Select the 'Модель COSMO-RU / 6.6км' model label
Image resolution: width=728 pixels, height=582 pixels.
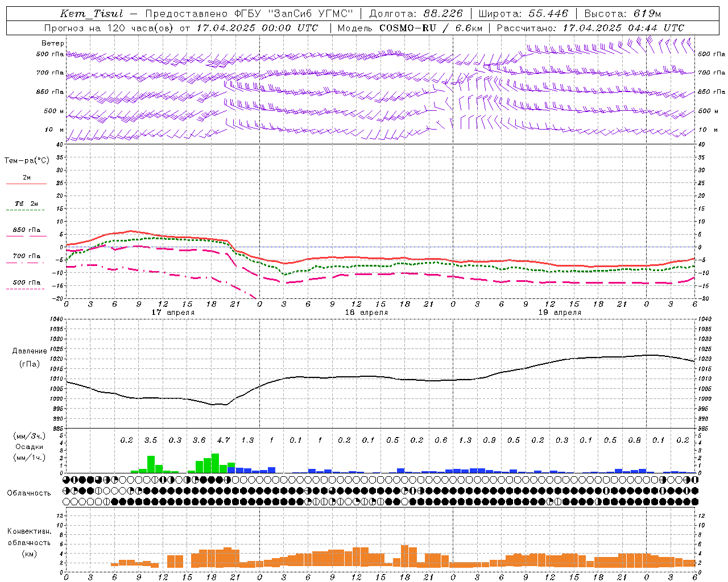(409, 28)
